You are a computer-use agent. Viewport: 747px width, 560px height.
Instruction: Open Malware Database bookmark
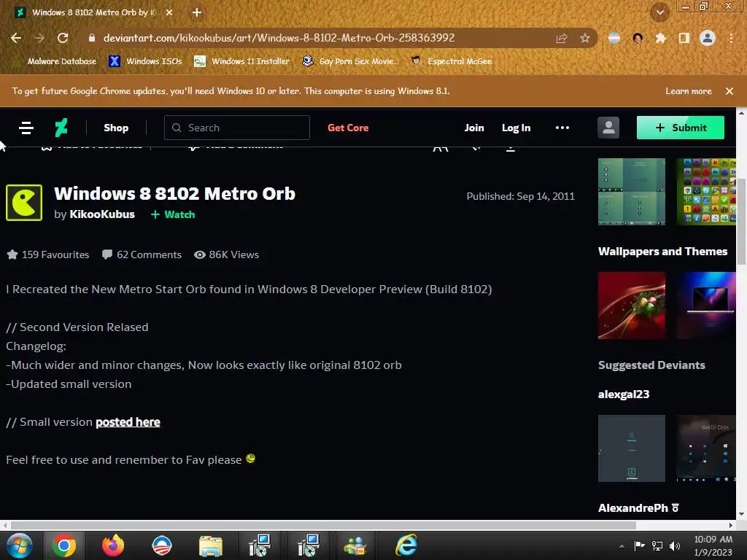click(55, 61)
